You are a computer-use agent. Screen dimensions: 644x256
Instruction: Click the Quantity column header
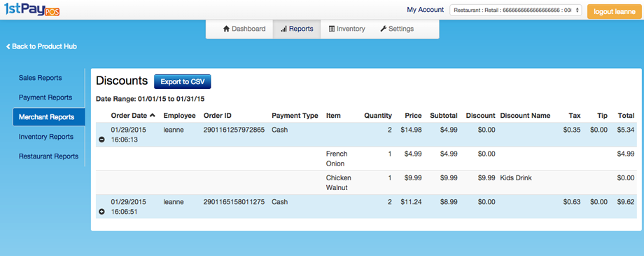(378, 116)
